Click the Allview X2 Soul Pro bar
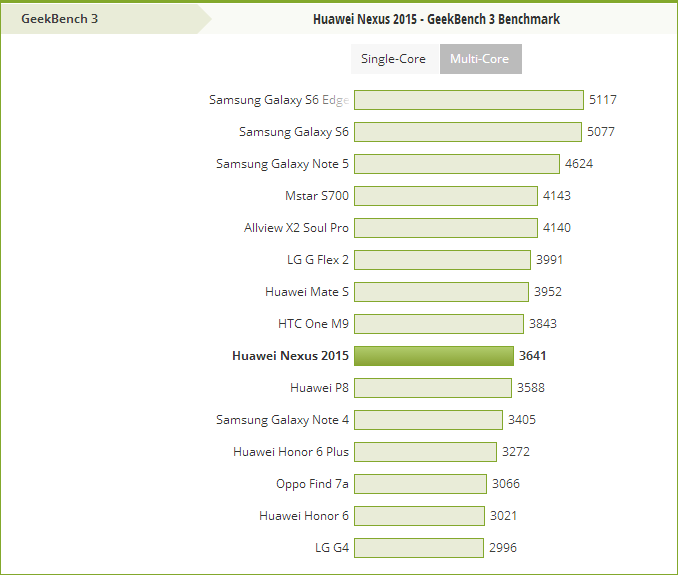 tap(446, 228)
